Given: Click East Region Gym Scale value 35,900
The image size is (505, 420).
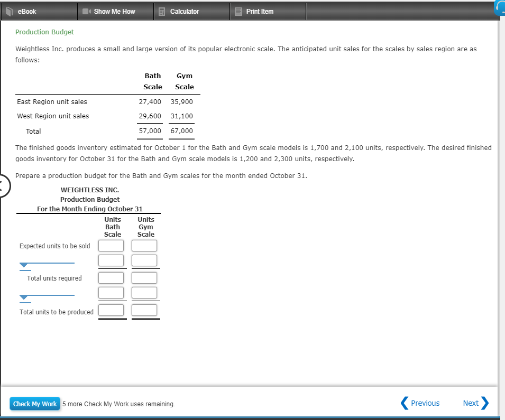Looking at the screenshot, I should point(182,102).
